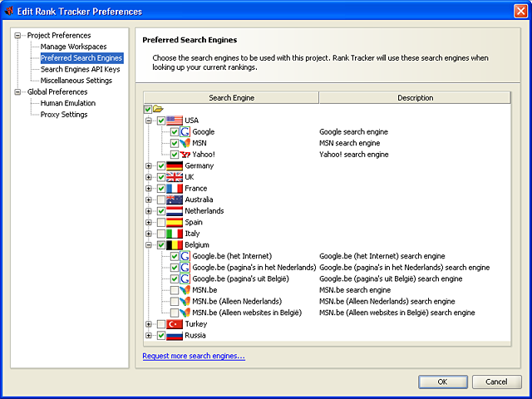Uncheck the root select-all checkbox
Screen dimensions: 532x399
coord(148,109)
